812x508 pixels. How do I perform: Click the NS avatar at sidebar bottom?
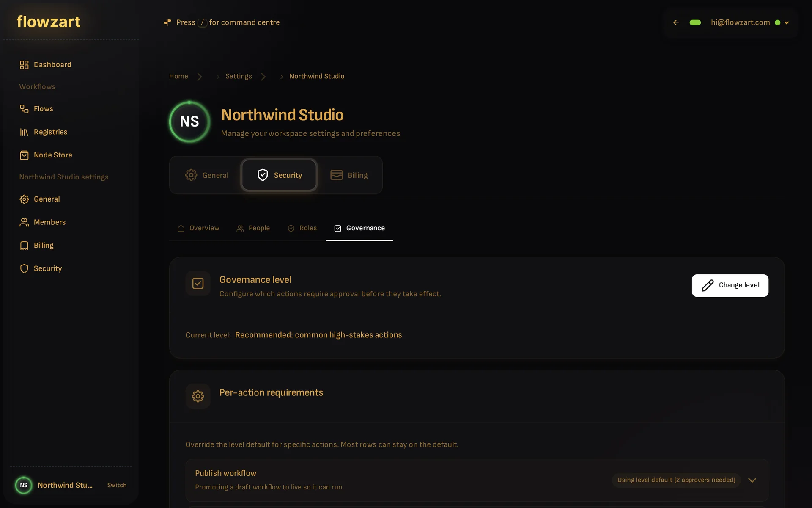click(x=24, y=485)
